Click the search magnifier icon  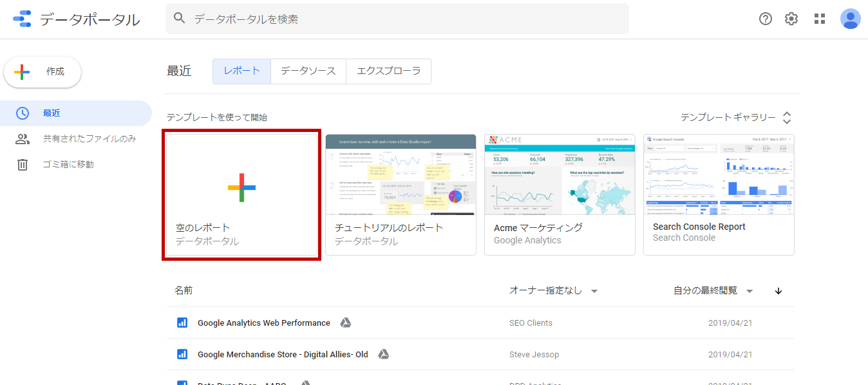tap(180, 19)
